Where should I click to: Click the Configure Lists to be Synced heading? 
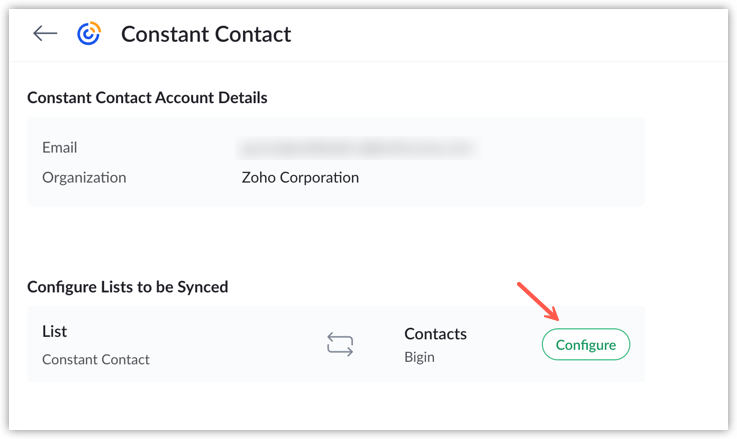128,287
